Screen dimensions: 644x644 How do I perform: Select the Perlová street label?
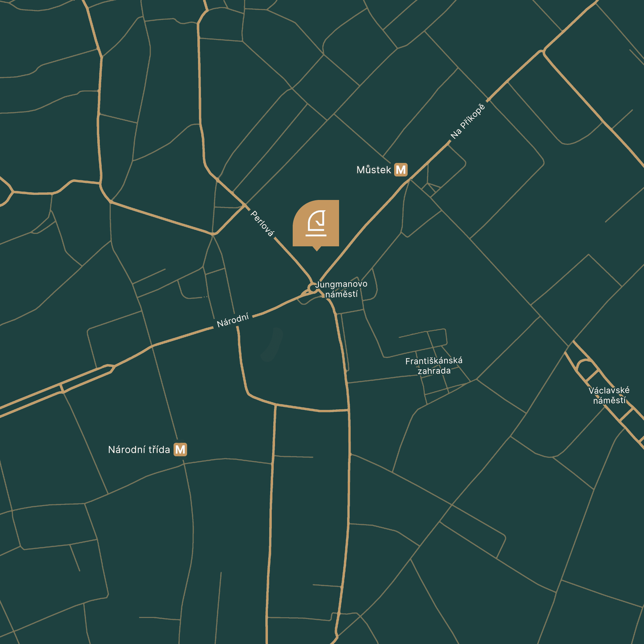coord(262,223)
